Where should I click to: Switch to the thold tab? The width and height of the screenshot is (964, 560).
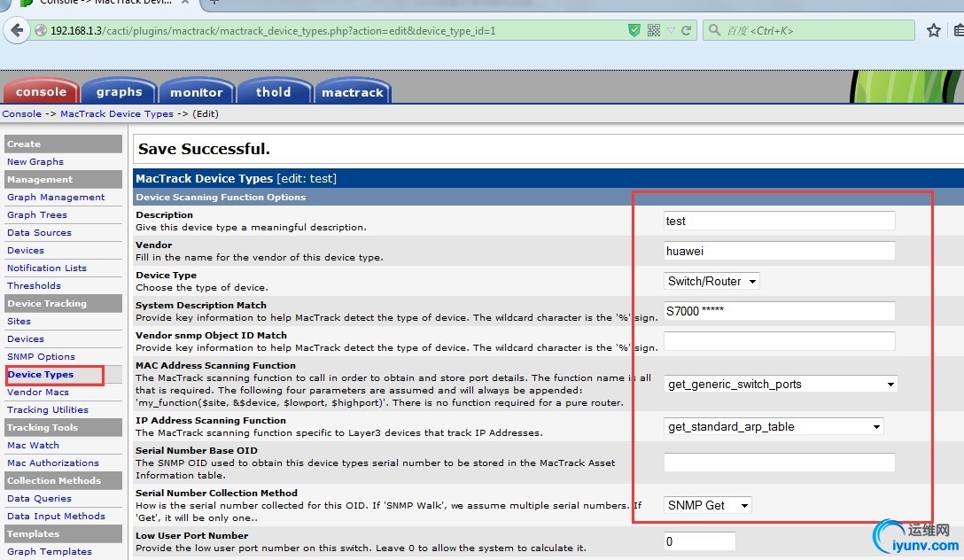274,91
